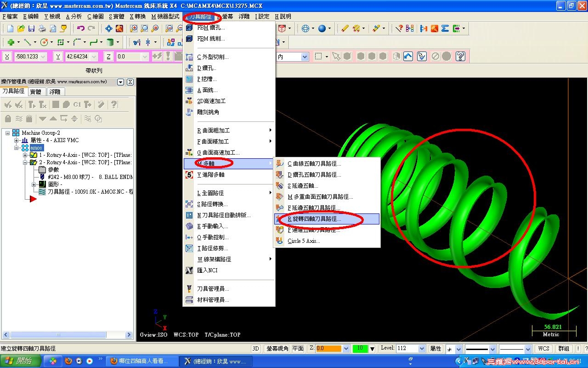Select the Create line tool
This screenshot has width=588, height=368.
(27, 42)
